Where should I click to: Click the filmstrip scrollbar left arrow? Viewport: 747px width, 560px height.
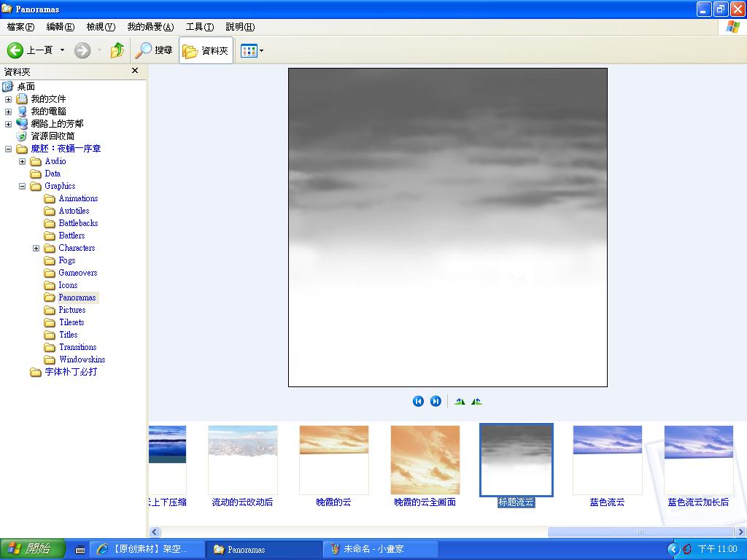coord(155,532)
